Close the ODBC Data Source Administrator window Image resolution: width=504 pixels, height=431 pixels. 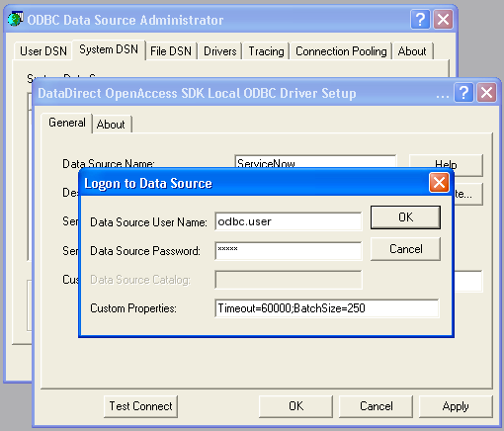tap(443, 20)
